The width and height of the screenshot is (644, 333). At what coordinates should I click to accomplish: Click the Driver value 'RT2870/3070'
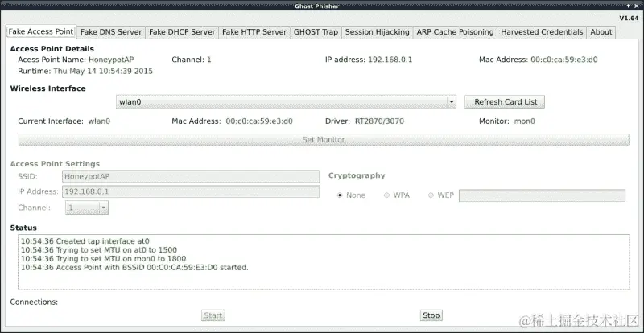[379, 121]
